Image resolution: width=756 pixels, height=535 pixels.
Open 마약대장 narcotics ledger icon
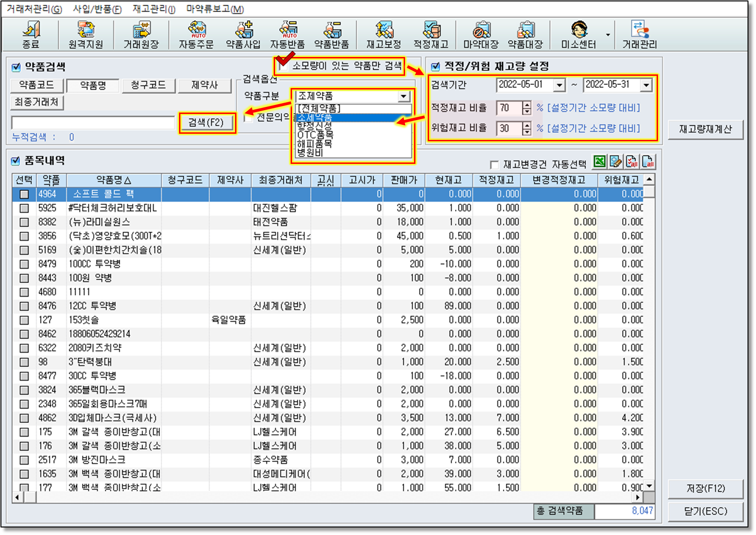click(480, 35)
